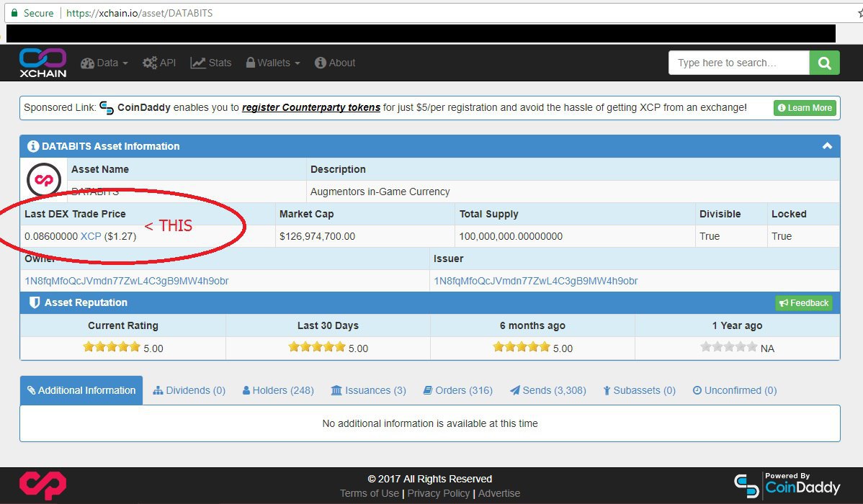
Task: Click the XCHAIN logo in navbar
Action: (43, 63)
